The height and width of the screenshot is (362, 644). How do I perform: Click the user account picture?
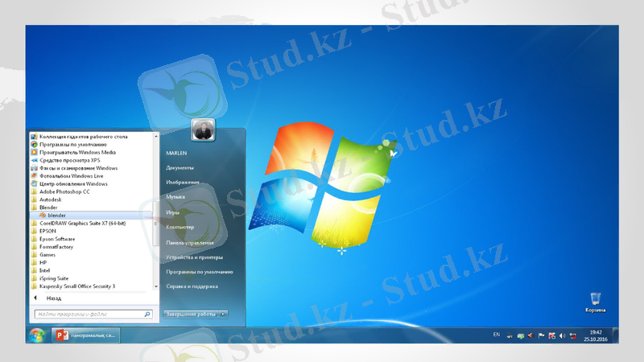(203, 130)
